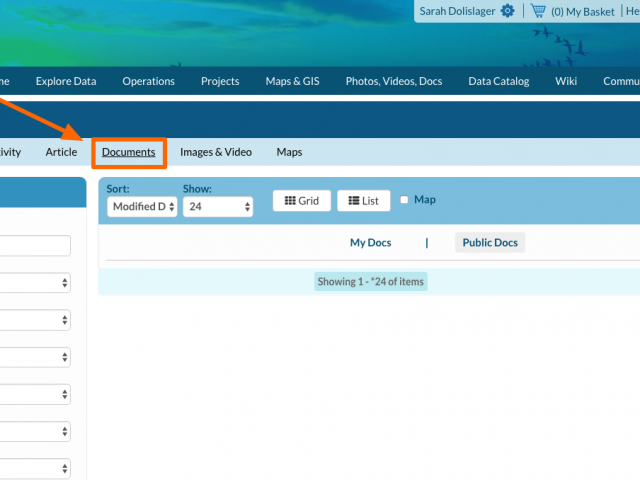Switch to List view
This screenshot has height=480, width=640.
click(x=364, y=201)
